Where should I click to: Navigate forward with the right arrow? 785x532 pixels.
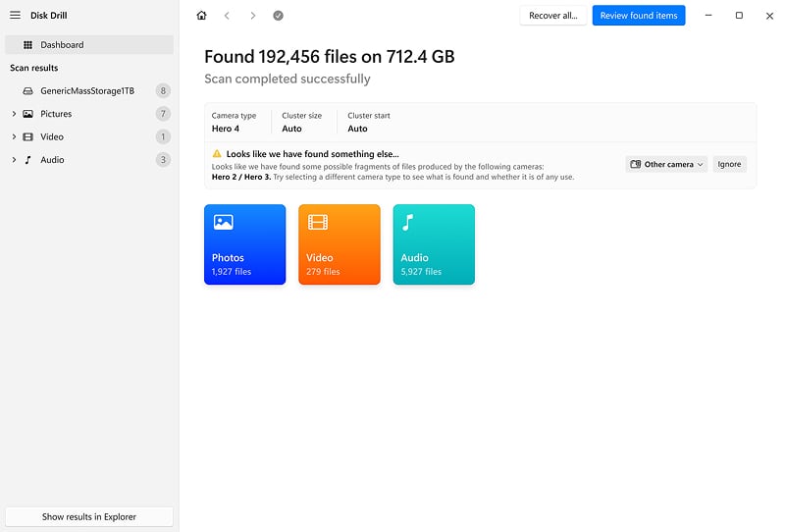253,16
